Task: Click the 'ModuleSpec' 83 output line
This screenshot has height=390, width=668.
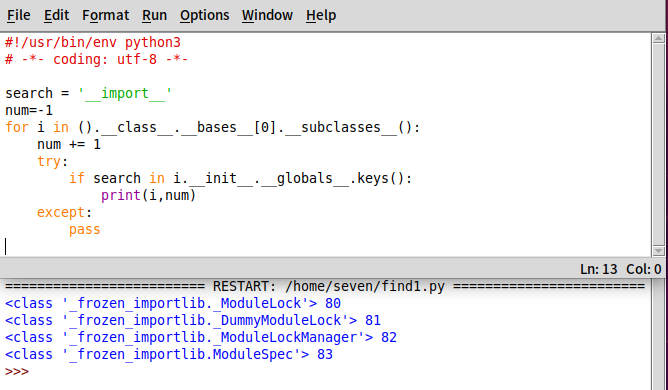Action: 169,355
